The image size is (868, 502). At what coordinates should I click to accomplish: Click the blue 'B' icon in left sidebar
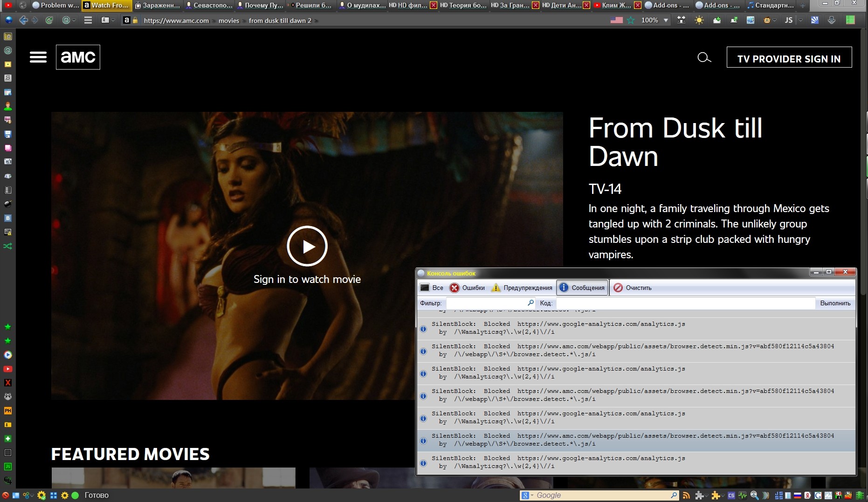click(x=8, y=218)
